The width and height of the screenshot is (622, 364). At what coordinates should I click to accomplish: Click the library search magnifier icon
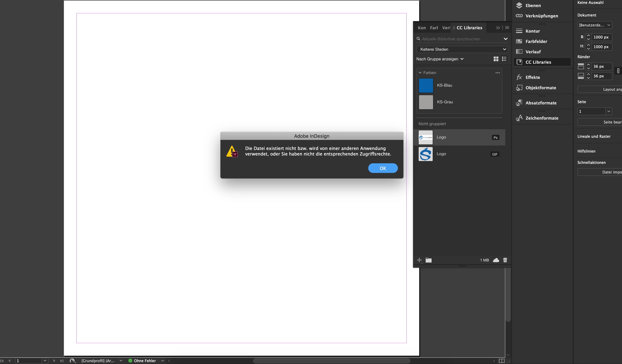click(x=418, y=39)
